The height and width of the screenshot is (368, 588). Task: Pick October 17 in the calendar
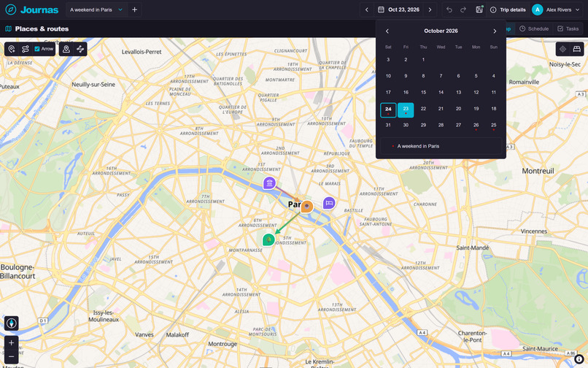(388, 93)
